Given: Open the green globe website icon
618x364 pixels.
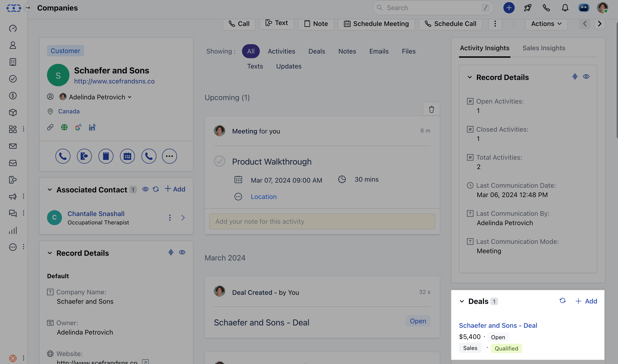Looking at the screenshot, I should tap(64, 127).
